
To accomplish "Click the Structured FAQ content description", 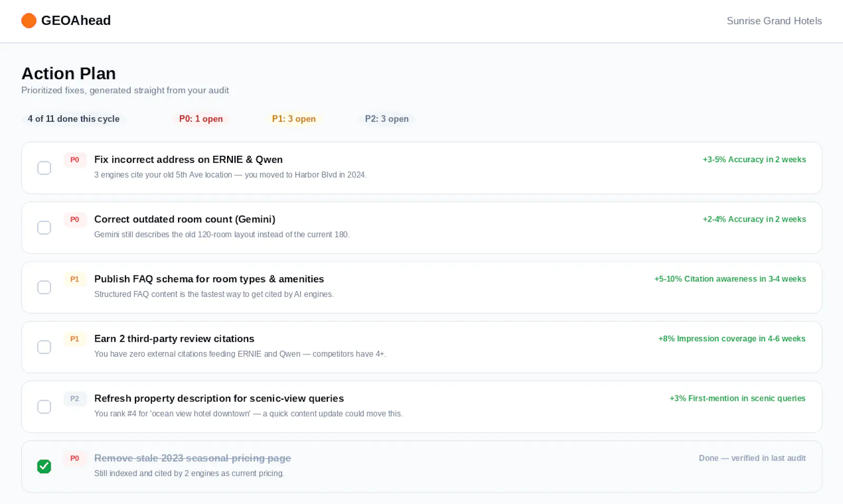I will 214,294.
